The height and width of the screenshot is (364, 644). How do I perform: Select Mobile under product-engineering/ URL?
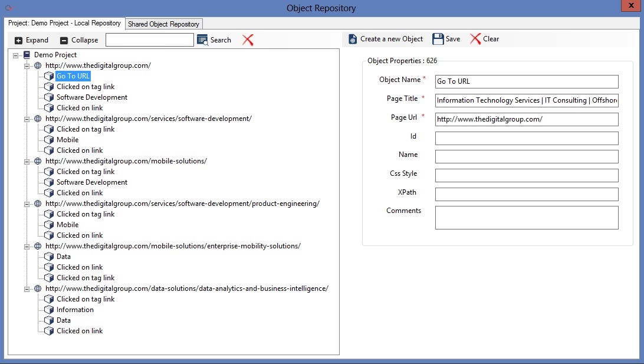[x=67, y=225]
